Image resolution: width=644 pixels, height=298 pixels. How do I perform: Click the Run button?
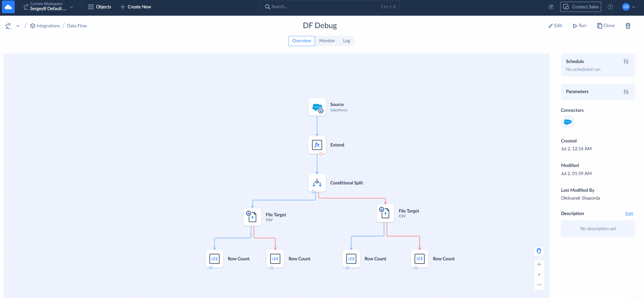(580, 26)
